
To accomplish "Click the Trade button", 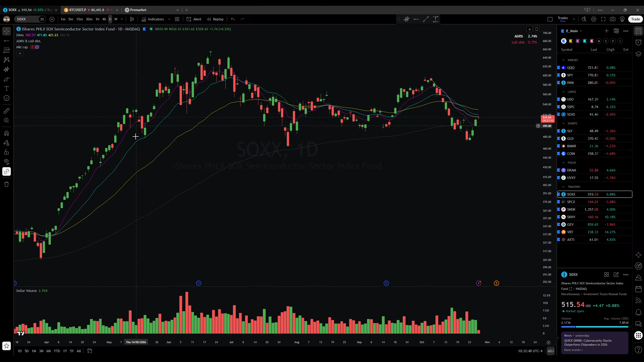I will [635, 19].
